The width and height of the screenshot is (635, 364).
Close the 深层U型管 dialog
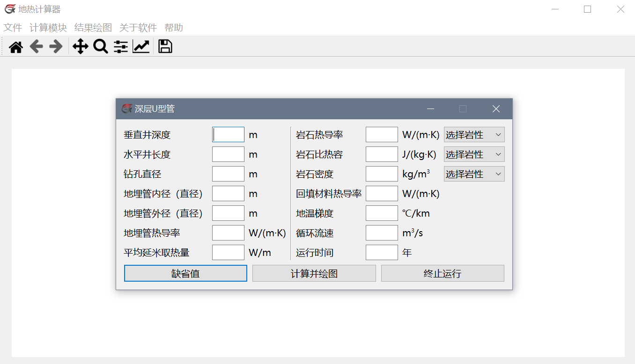[496, 109]
